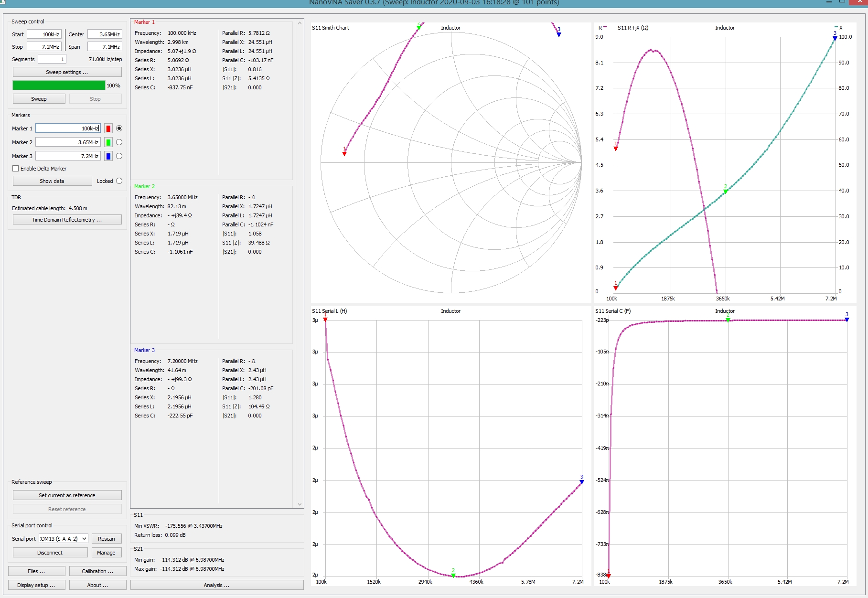Open the Analysis window
Viewport: 868px width, 598px height.
[217, 585]
